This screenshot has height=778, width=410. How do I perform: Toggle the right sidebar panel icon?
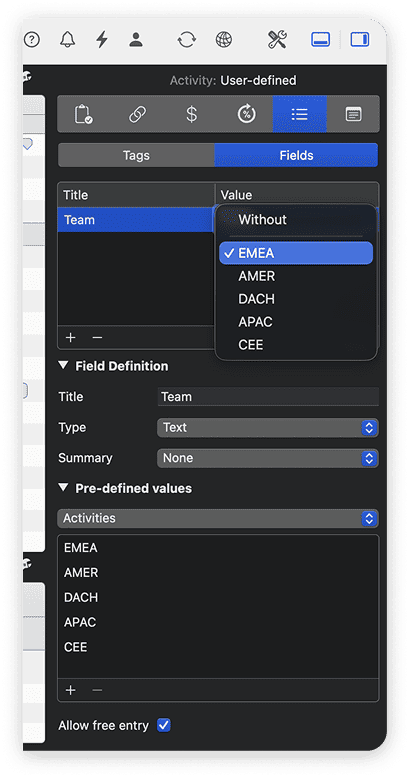pyautogui.click(x=359, y=40)
